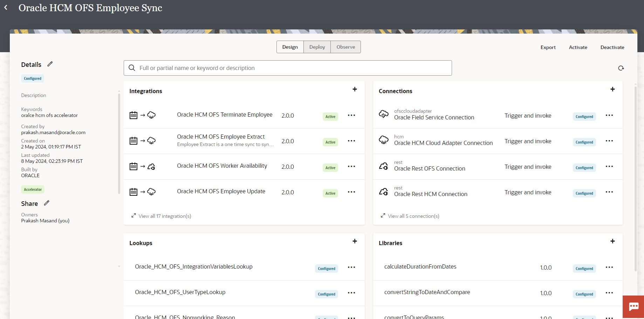This screenshot has height=319, width=644.
Task: Open actions menu for calculateDurationFromDates library
Action: 609,267
